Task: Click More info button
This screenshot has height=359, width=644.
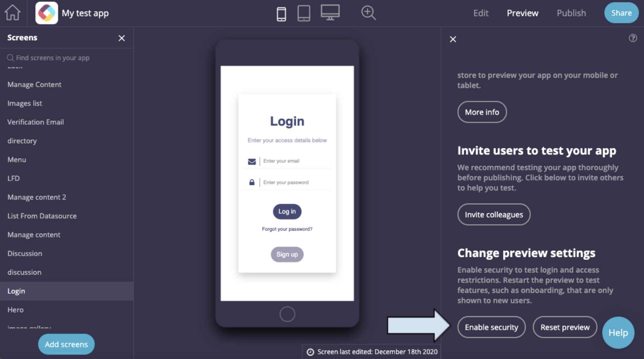Action: coord(482,112)
